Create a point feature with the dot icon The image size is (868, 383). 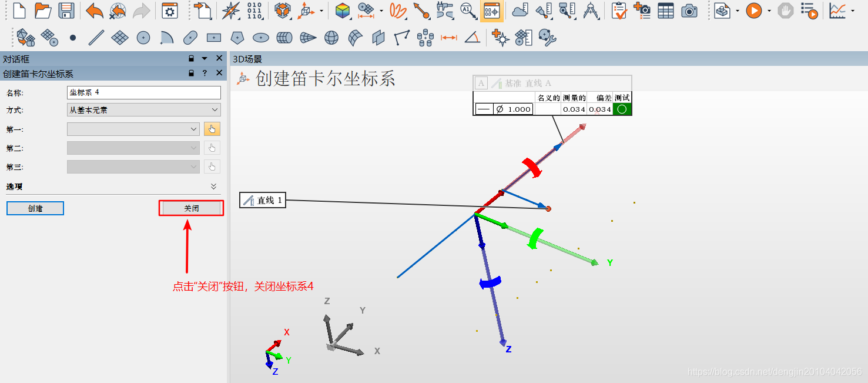73,38
